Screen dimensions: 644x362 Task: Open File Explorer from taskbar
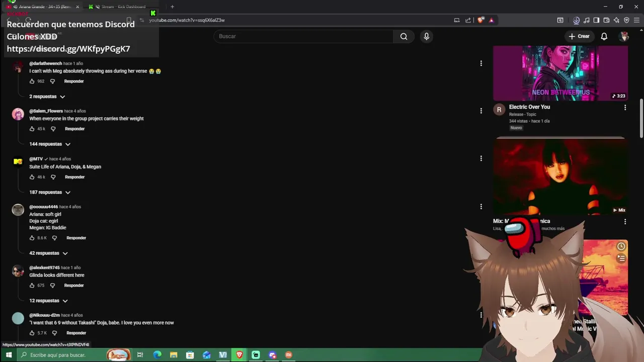(174, 355)
